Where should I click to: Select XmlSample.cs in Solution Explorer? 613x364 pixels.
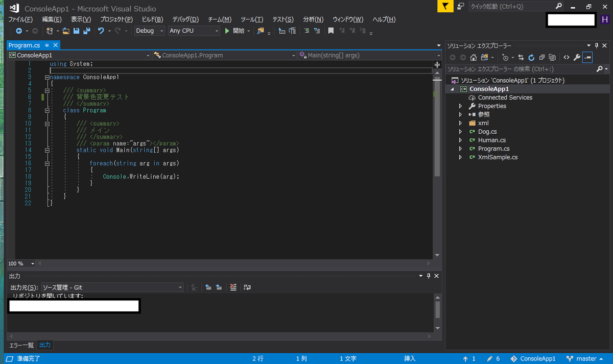point(498,157)
